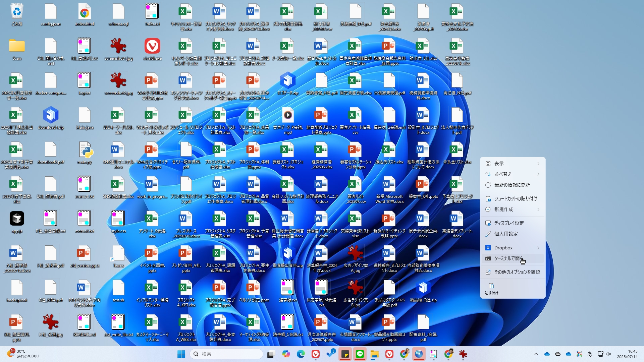Image resolution: width=644 pixels, height=362 pixels.
Task: Toggle the muted volume icon in tray
Action: pyautogui.click(x=609, y=354)
